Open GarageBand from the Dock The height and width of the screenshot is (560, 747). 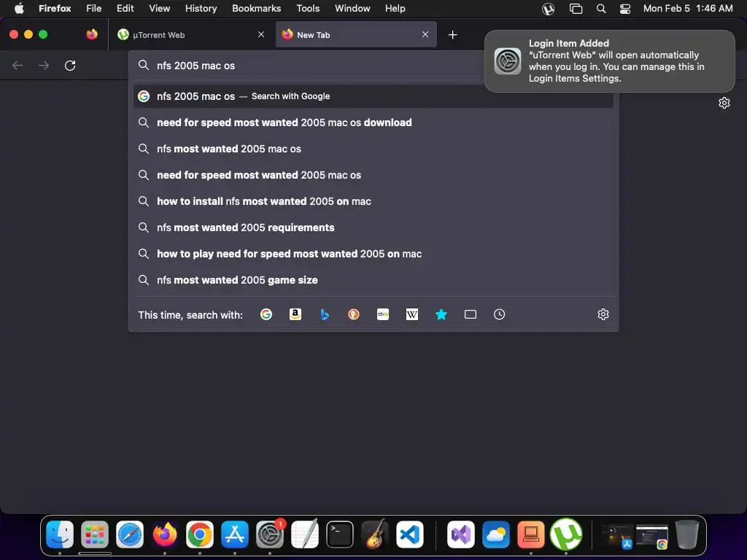point(375,534)
